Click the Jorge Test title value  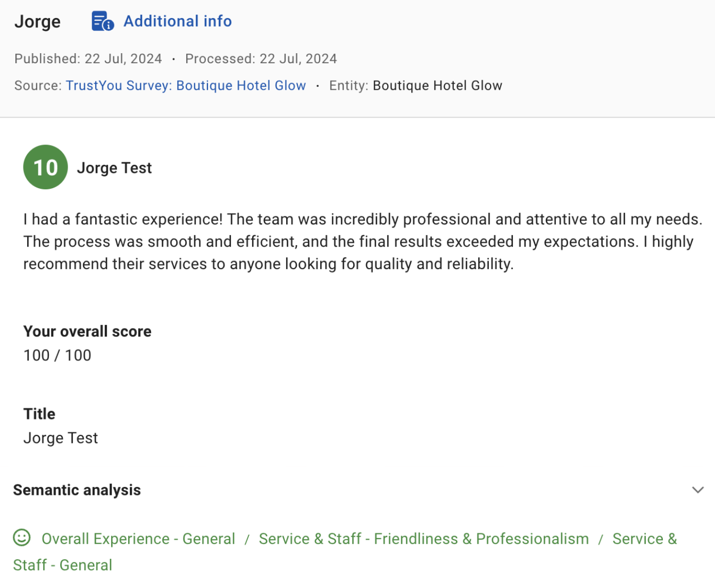61,438
